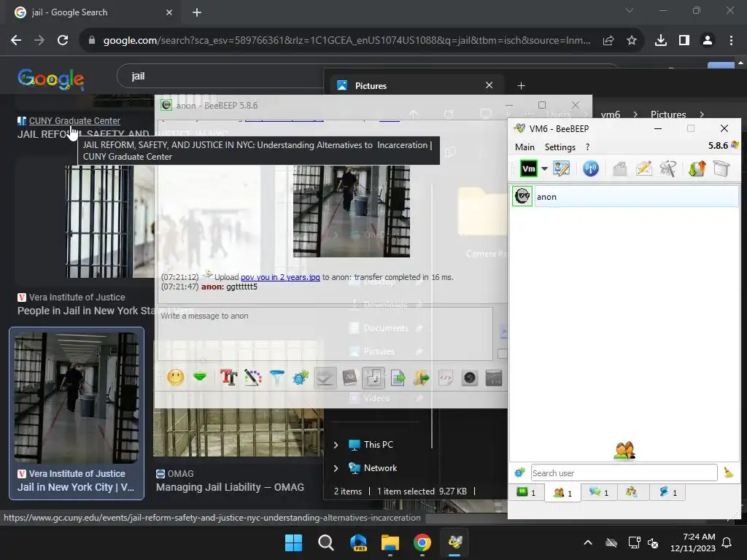Open chat settings gears in anon window

tap(301, 378)
